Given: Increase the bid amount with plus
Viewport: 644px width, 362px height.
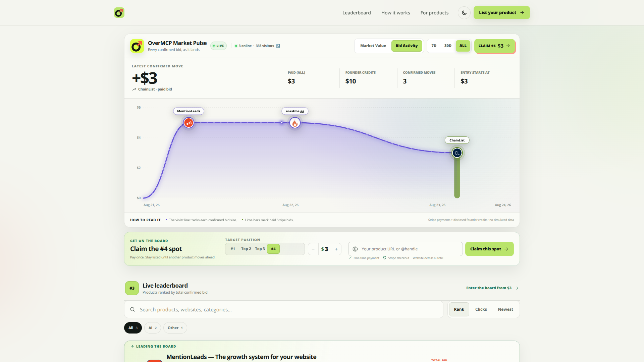Looking at the screenshot, I should coord(336,249).
